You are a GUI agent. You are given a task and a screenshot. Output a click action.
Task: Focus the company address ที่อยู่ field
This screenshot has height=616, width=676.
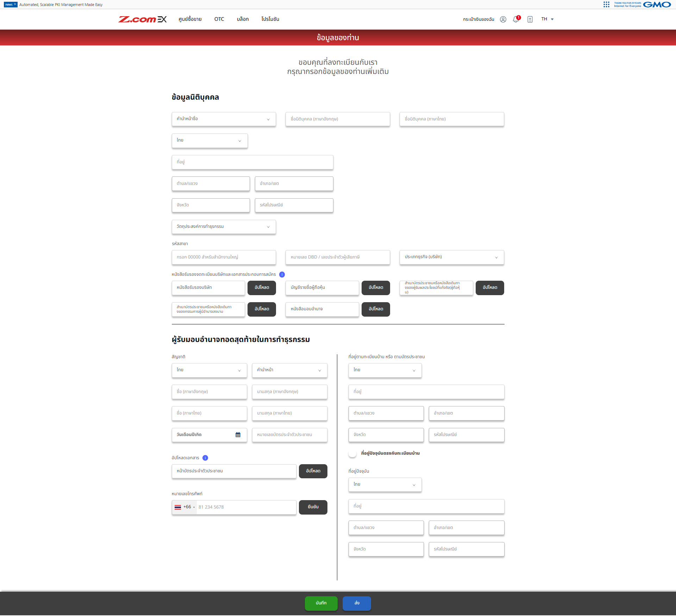[252, 162]
